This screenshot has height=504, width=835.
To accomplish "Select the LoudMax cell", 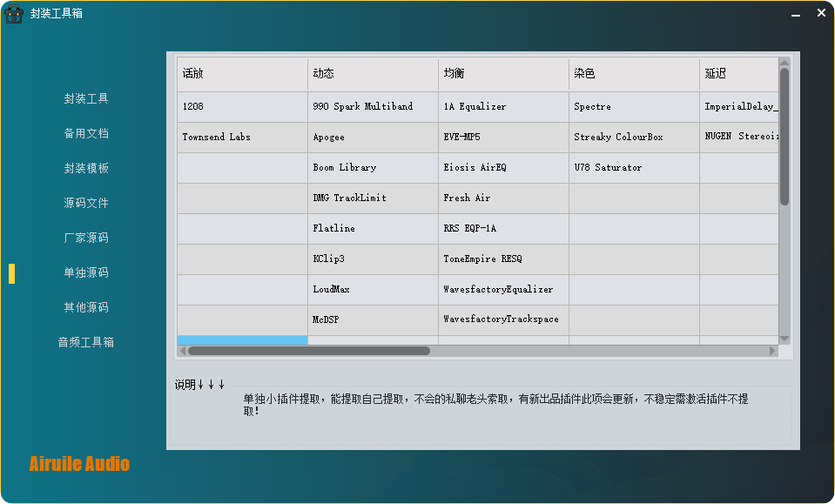I will click(373, 290).
